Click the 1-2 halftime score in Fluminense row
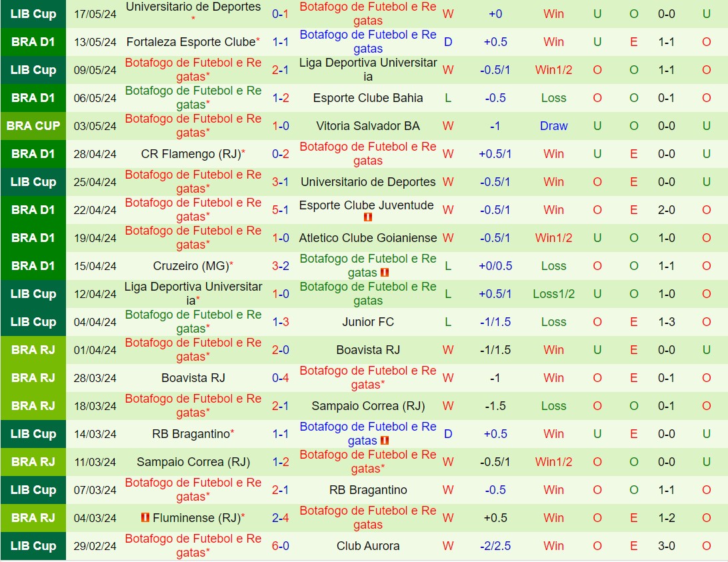 667,518
